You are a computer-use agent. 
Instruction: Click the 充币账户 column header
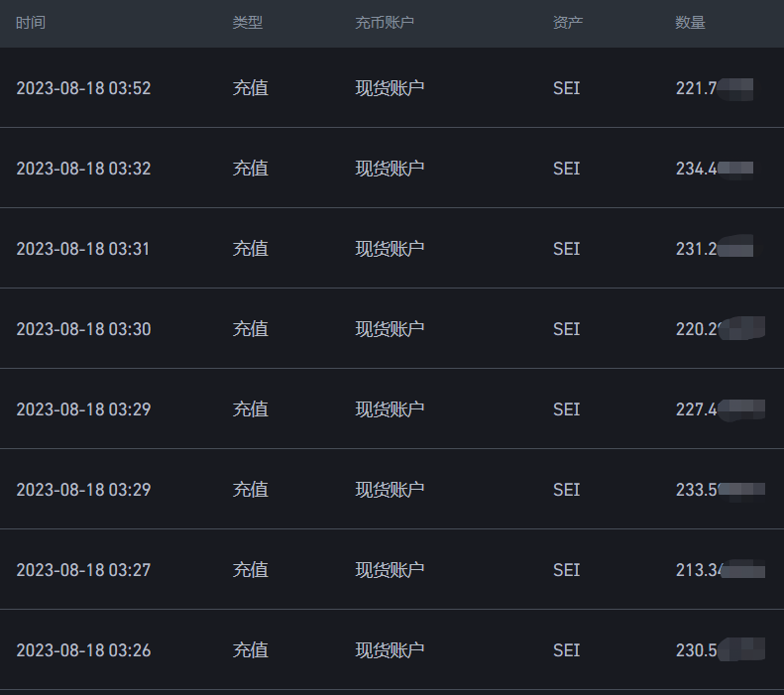[x=385, y=23]
